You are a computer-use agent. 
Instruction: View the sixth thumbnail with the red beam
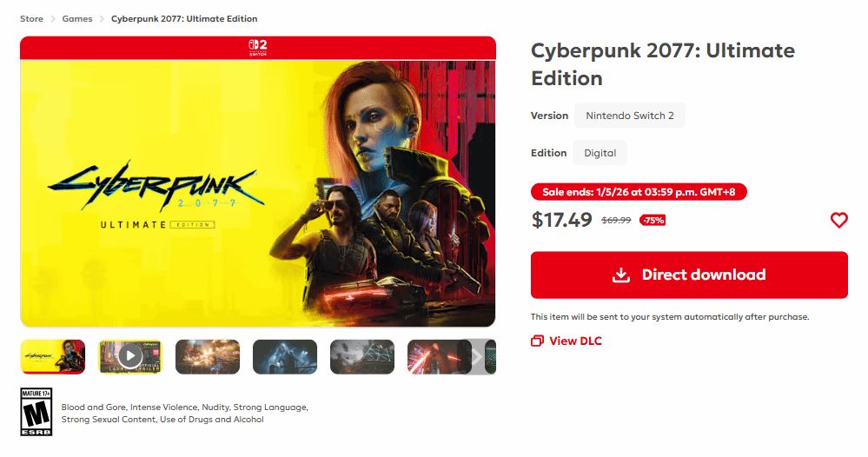point(433,356)
